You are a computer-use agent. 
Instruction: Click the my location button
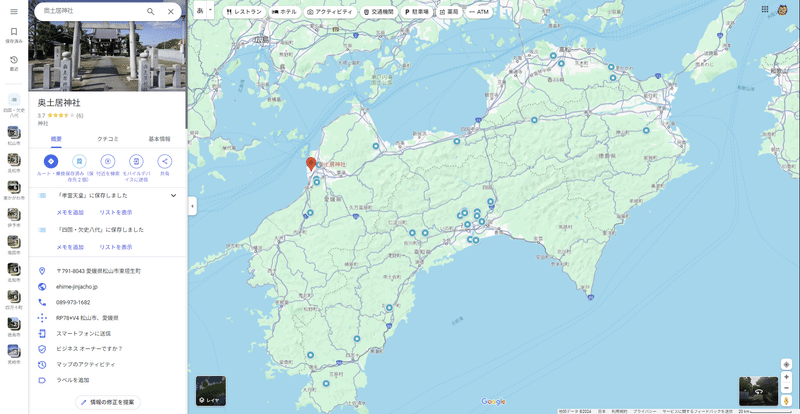point(786,364)
